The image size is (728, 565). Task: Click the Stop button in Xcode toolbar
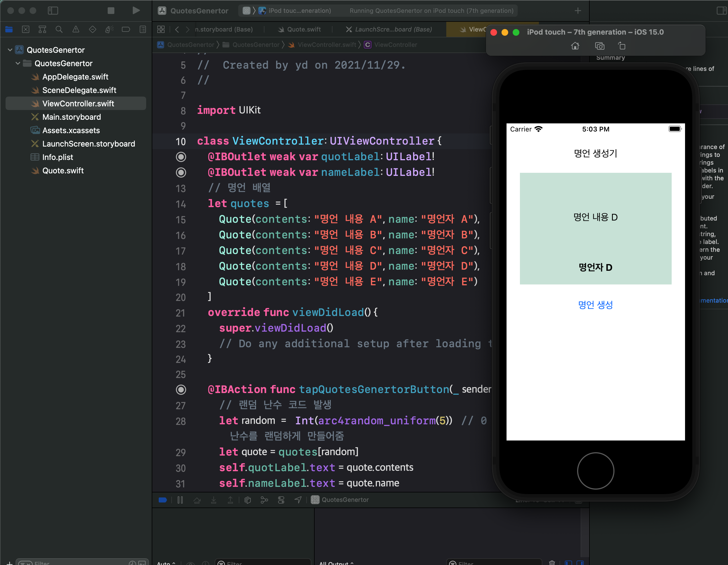(x=111, y=11)
